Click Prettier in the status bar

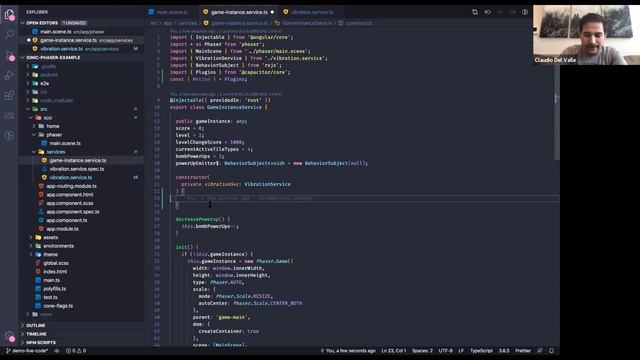click(523, 351)
